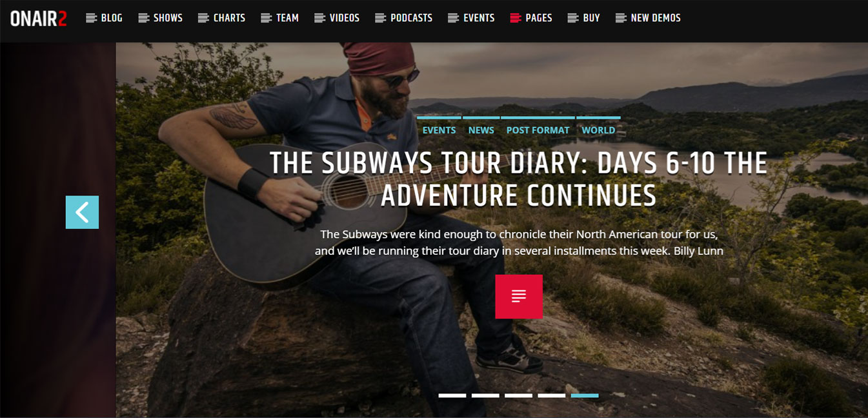
Task: Click the stacked-lines icon beside NEW DEMOS
Action: click(x=621, y=18)
